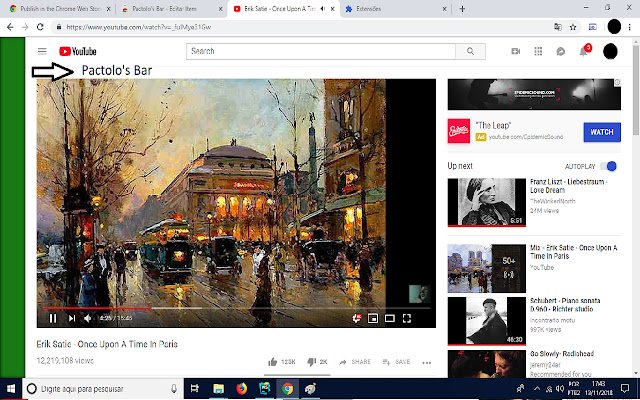Click the Chrome taskbar icon
640x400 pixels.
(288, 389)
